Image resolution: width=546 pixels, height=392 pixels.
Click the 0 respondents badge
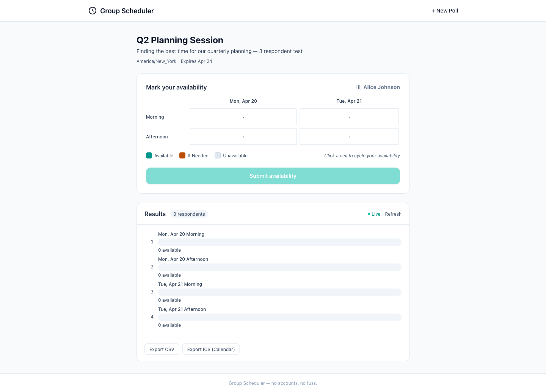(189, 214)
